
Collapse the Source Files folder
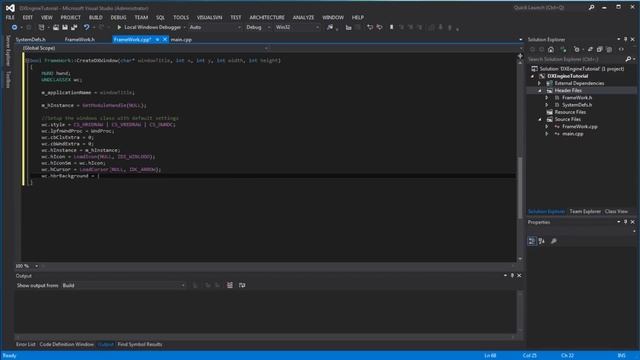tap(540, 120)
